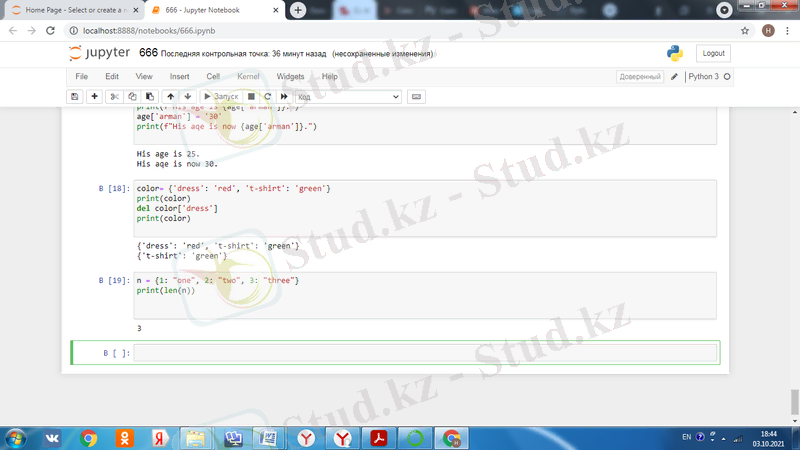Rename notebook by clicking the 666 title
Image resolution: width=800 pixels, height=450 pixels.
(148, 53)
